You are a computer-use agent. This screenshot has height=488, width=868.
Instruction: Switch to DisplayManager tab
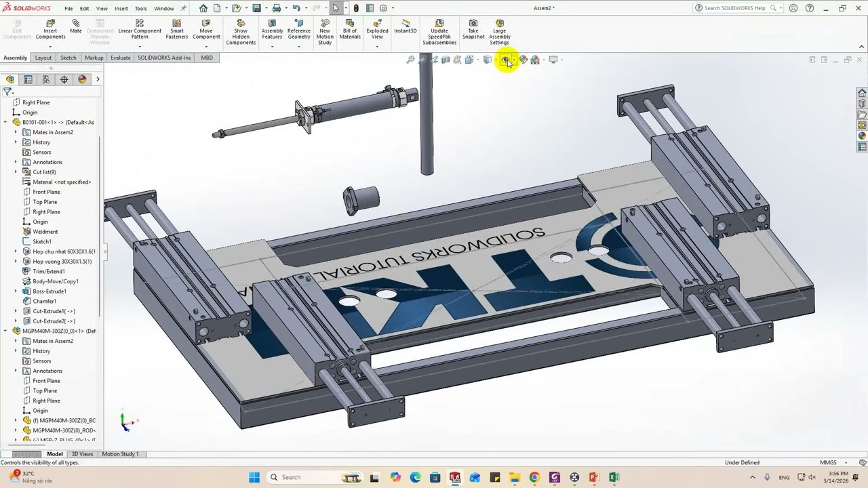[82, 79]
